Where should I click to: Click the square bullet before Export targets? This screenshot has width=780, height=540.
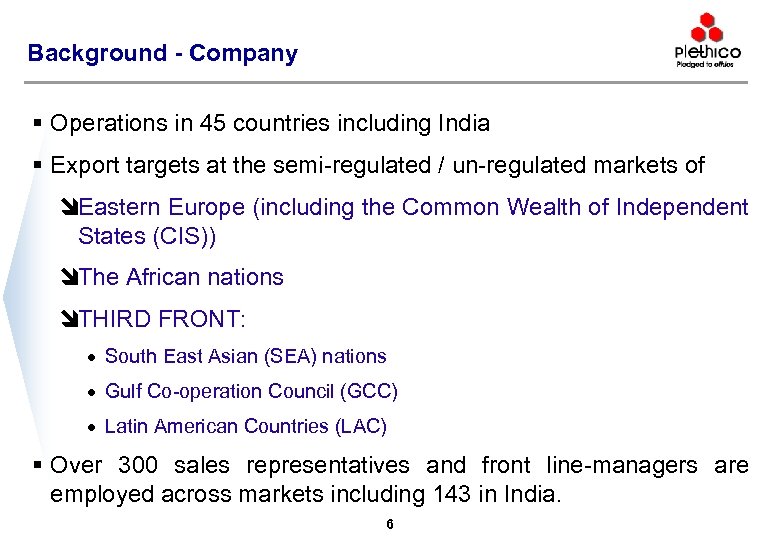36,165
